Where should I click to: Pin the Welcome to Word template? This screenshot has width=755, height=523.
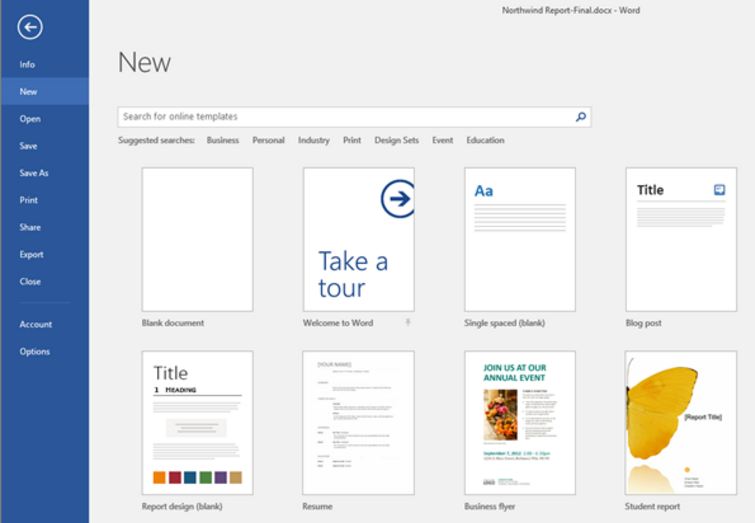coord(408,322)
